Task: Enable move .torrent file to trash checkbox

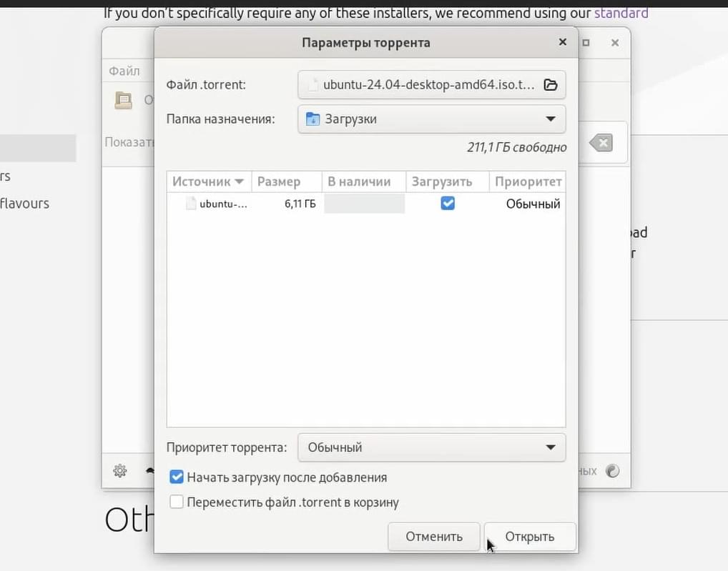Action: point(177,502)
